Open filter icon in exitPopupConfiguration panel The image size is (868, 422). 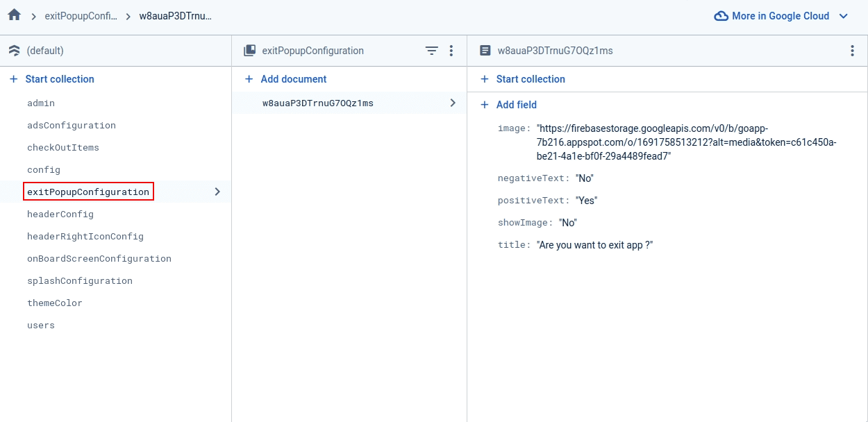pyautogui.click(x=432, y=51)
